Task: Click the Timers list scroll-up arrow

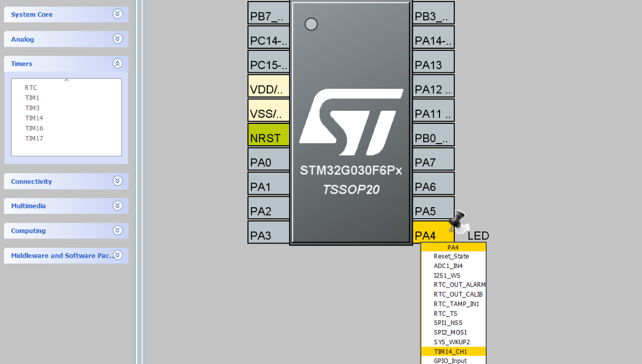Action: coord(66,80)
